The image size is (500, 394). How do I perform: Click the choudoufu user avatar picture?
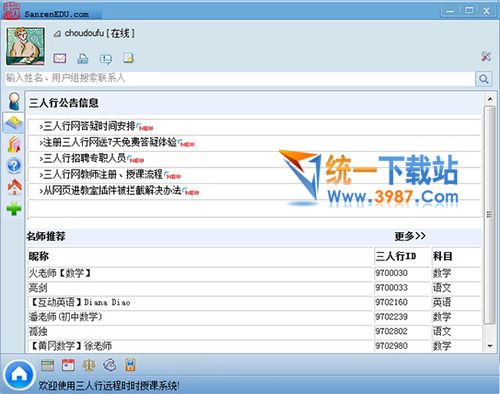pyautogui.click(x=25, y=46)
